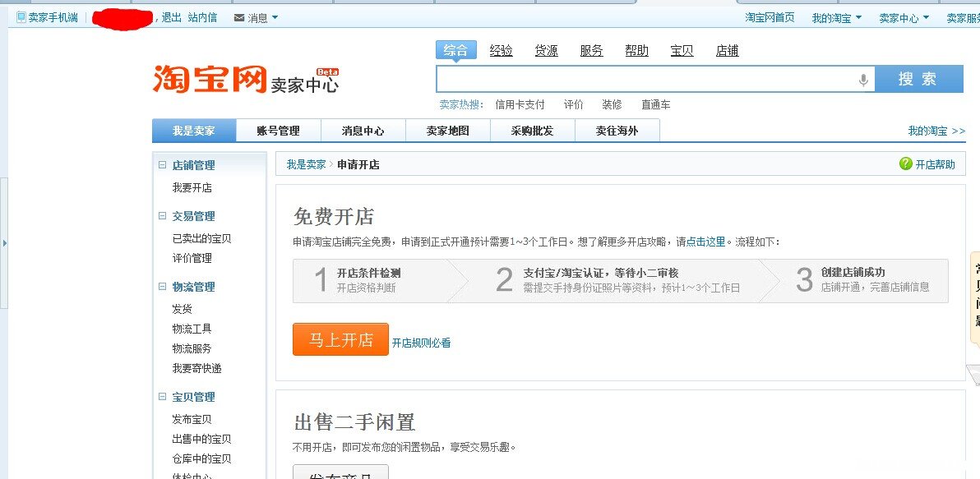Click the green 开店帮助 question icon

pyautogui.click(x=906, y=164)
